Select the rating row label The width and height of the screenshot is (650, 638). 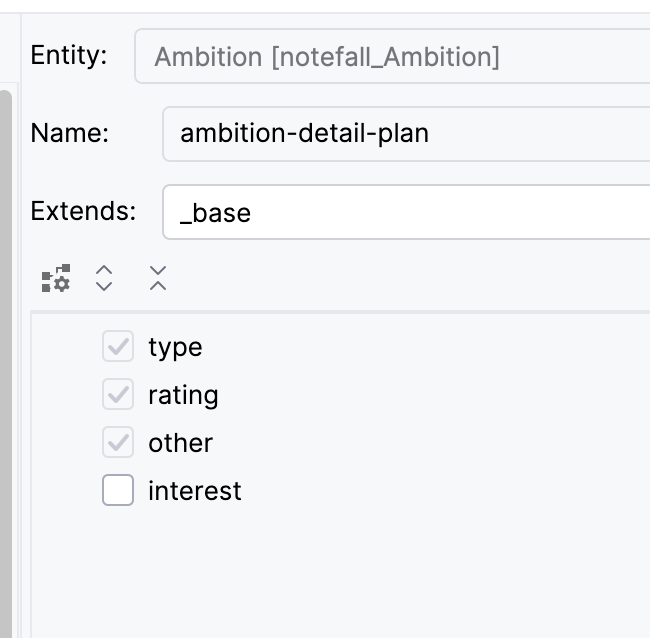pyautogui.click(x=183, y=395)
